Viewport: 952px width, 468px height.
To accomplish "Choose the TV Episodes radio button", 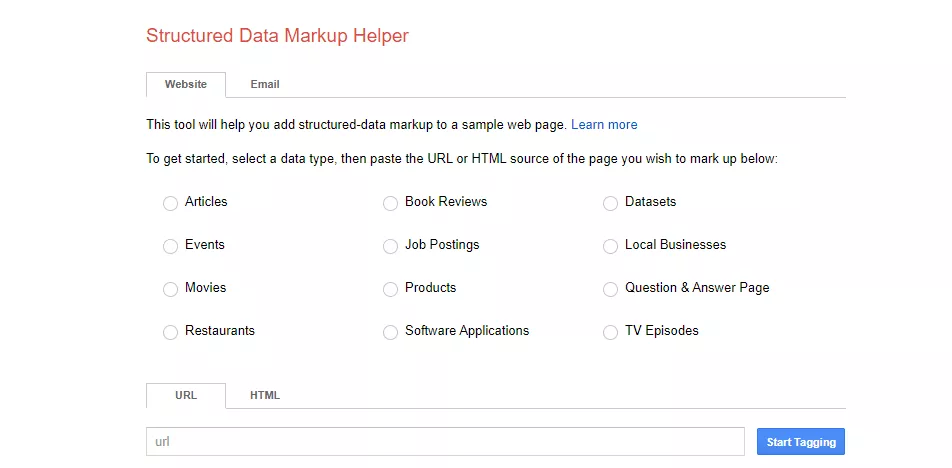I will (x=610, y=332).
